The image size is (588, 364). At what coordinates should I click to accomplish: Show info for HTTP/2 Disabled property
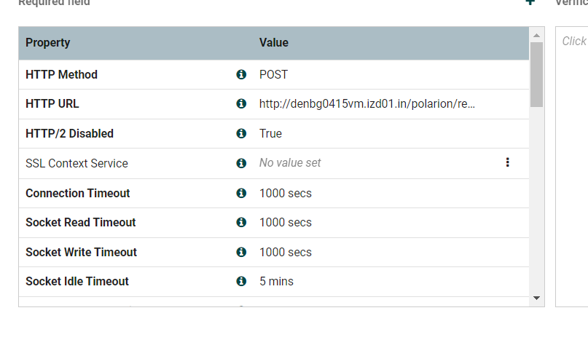click(x=241, y=134)
